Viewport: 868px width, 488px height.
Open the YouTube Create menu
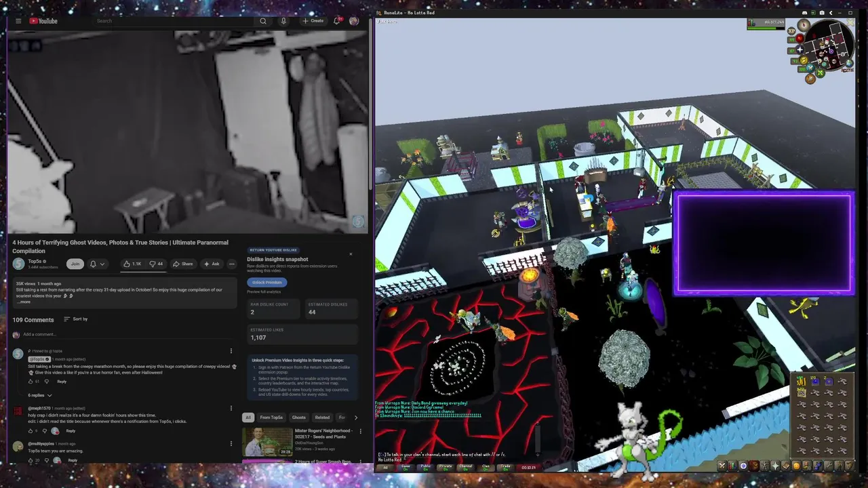(x=313, y=21)
